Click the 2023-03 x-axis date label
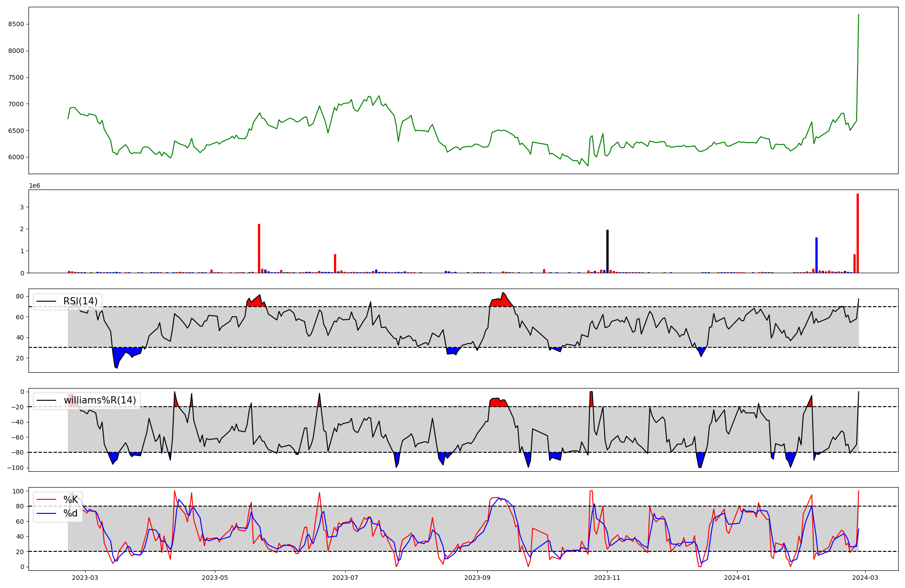The image size is (905, 588). [85, 578]
